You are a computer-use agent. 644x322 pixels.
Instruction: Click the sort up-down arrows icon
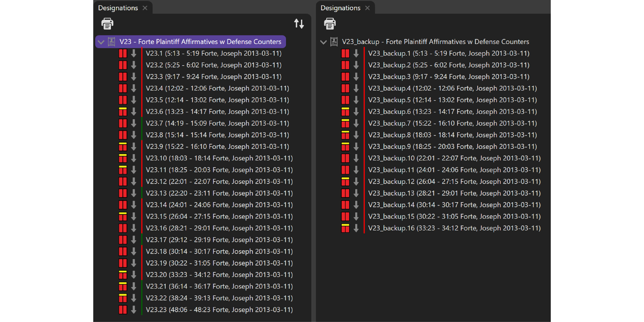point(299,24)
